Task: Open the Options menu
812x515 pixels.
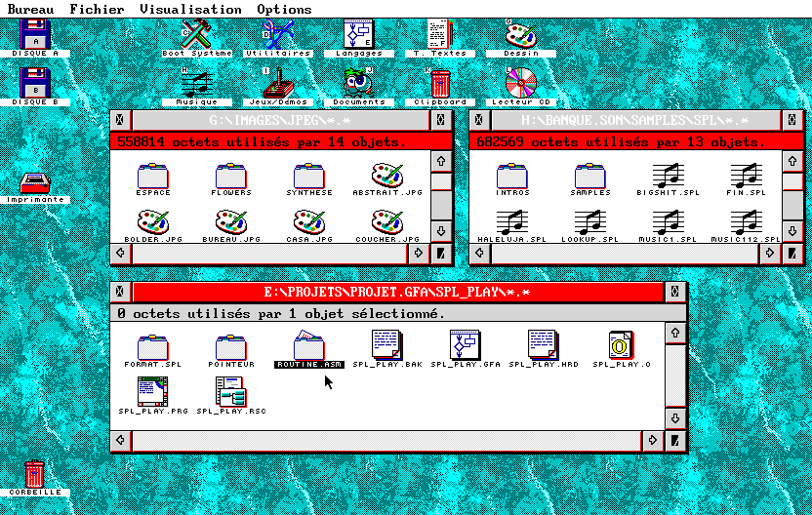Action: (284, 9)
